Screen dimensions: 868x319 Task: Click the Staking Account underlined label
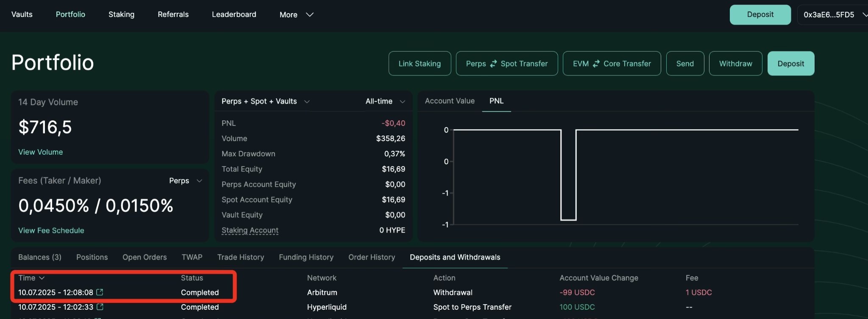(250, 230)
